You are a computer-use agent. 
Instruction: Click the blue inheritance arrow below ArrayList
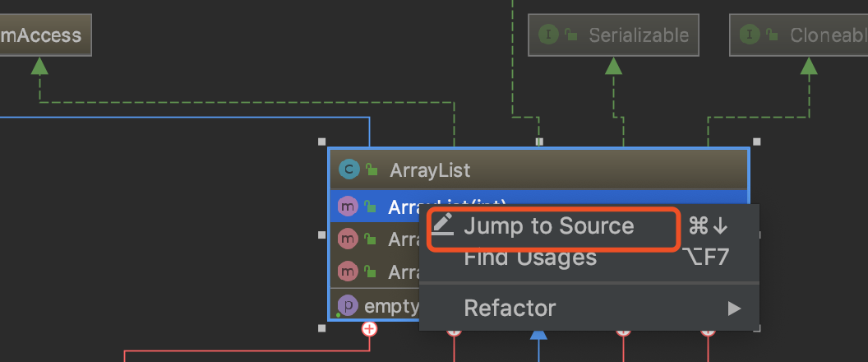538,334
